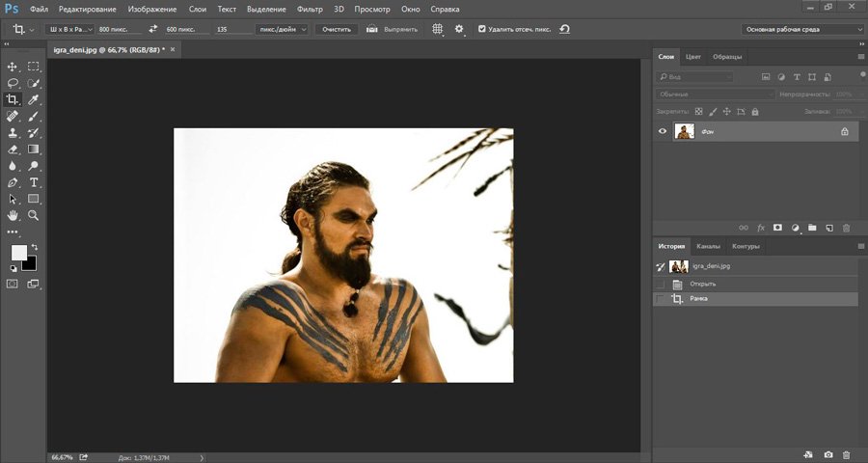Select the Dodge tool
The height and width of the screenshot is (463, 868).
pos(33,166)
